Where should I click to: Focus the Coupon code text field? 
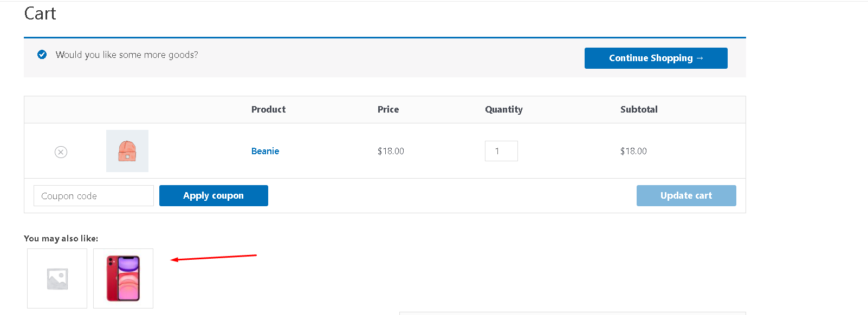[x=93, y=195]
